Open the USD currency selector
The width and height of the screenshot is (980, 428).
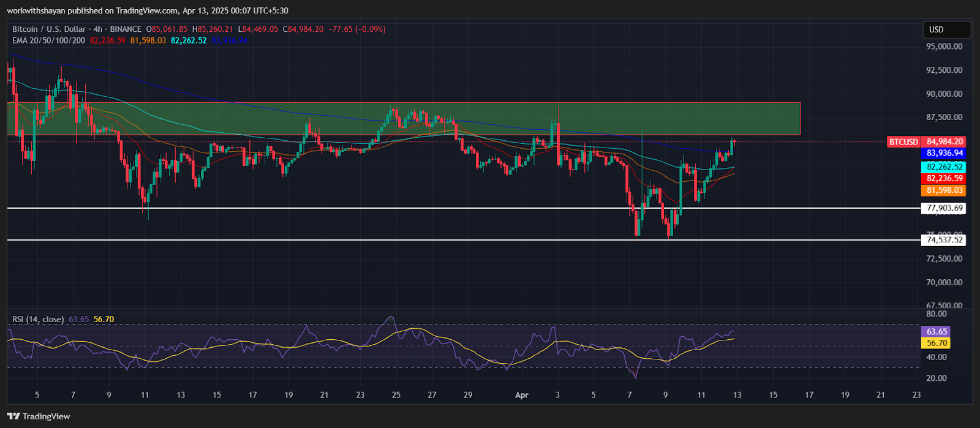point(946,29)
